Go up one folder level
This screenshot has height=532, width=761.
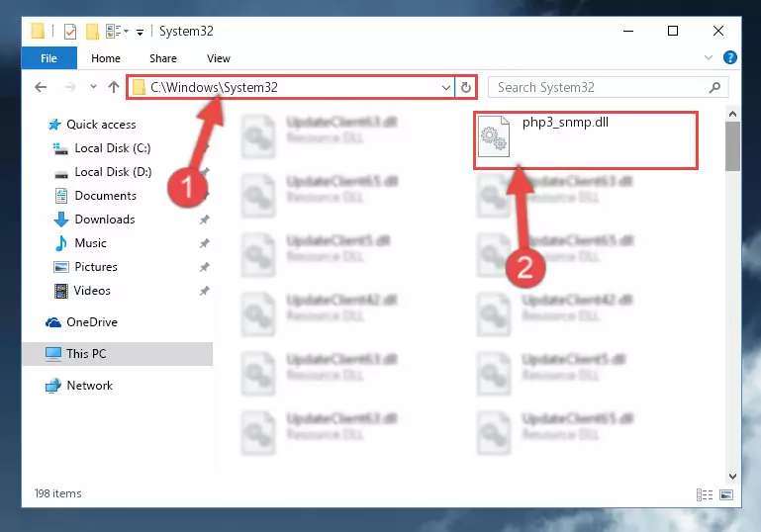(x=114, y=87)
